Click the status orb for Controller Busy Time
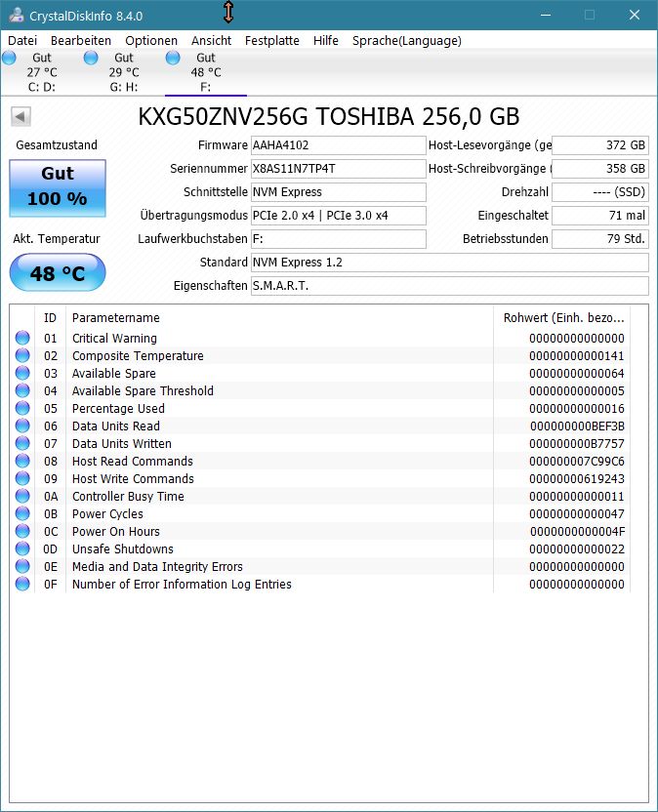Image resolution: width=658 pixels, height=812 pixels. (x=22, y=496)
